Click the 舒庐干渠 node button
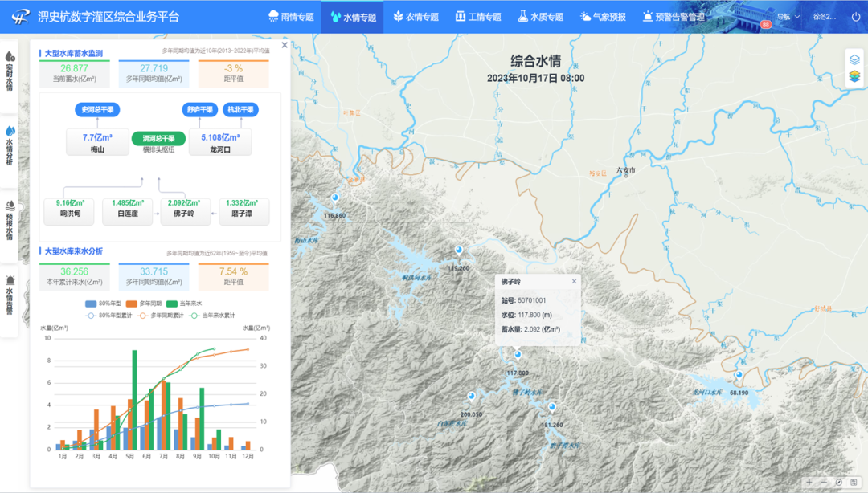The image size is (868, 493). pos(200,109)
